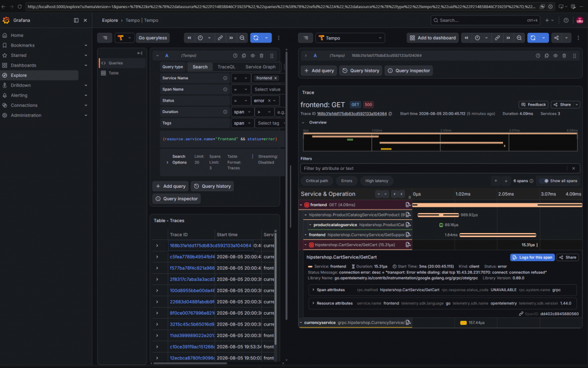
Task: Open Home in sidebar
Action: pos(17,35)
